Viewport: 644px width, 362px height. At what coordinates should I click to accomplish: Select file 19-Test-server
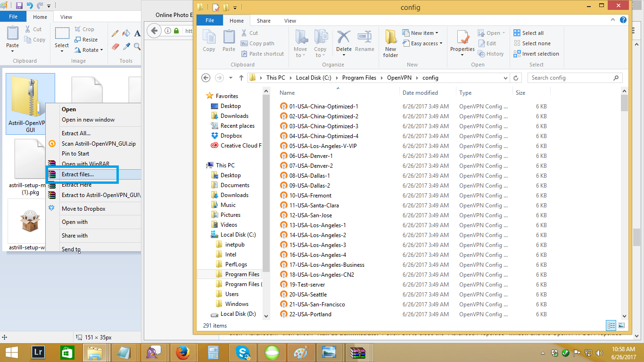click(x=307, y=285)
